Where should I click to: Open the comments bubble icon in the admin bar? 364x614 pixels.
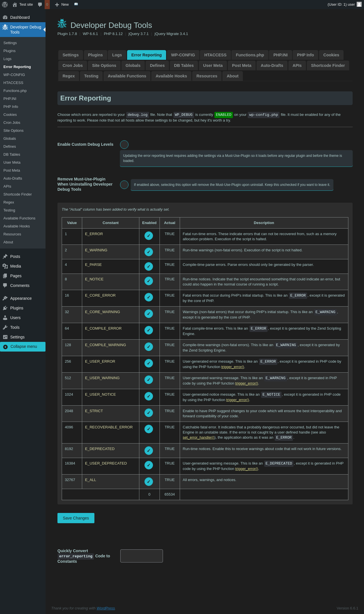40,5
